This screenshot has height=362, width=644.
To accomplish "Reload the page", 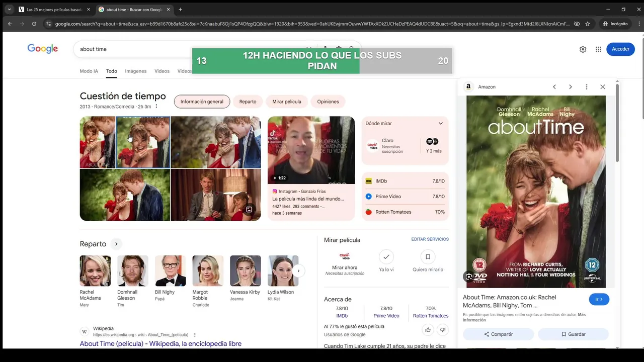I will [34, 24].
